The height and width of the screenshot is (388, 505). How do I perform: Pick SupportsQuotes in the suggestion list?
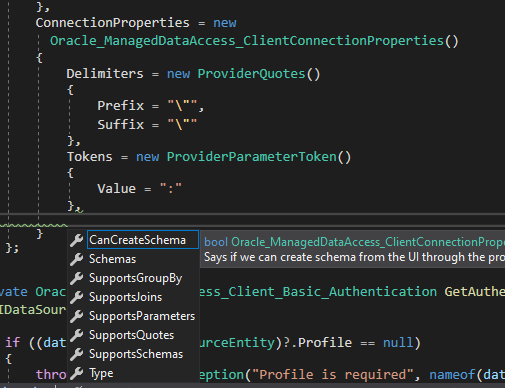(x=131, y=335)
